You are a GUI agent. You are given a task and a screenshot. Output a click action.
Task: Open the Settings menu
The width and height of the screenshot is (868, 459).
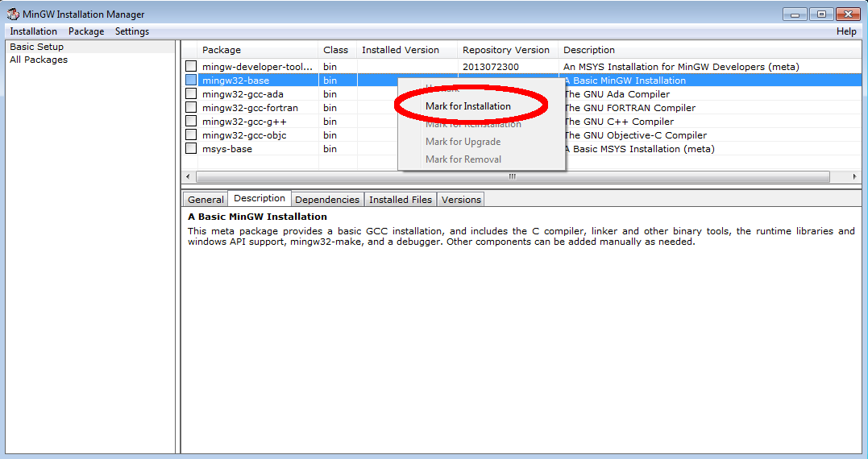(132, 31)
